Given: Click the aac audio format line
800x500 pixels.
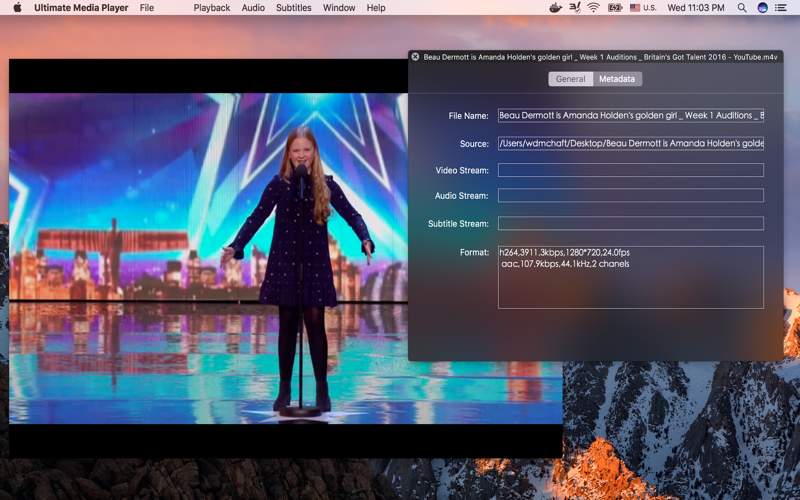Looking at the screenshot, I should pyautogui.click(x=565, y=264).
